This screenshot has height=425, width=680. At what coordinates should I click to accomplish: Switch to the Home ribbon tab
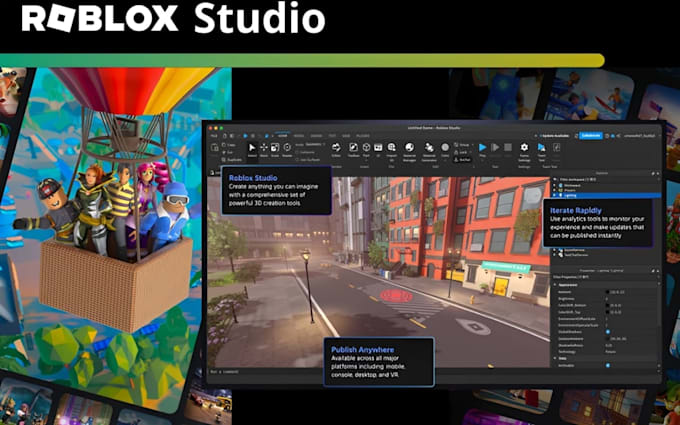click(x=283, y=136)
